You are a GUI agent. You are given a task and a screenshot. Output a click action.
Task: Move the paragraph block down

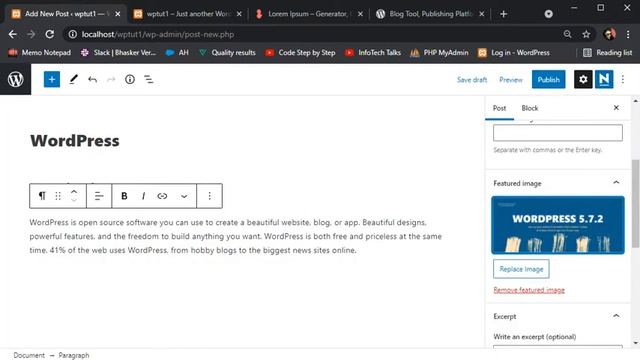tap(74, 200)
